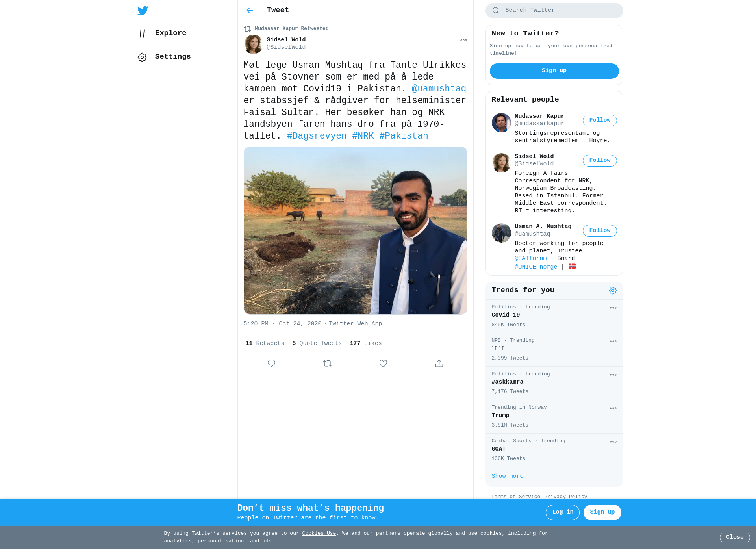The width and height of the screenshot is (756, 549).
Task: Click the Search Twitter field
Action: pyautogui.click(x=554, y=11)
